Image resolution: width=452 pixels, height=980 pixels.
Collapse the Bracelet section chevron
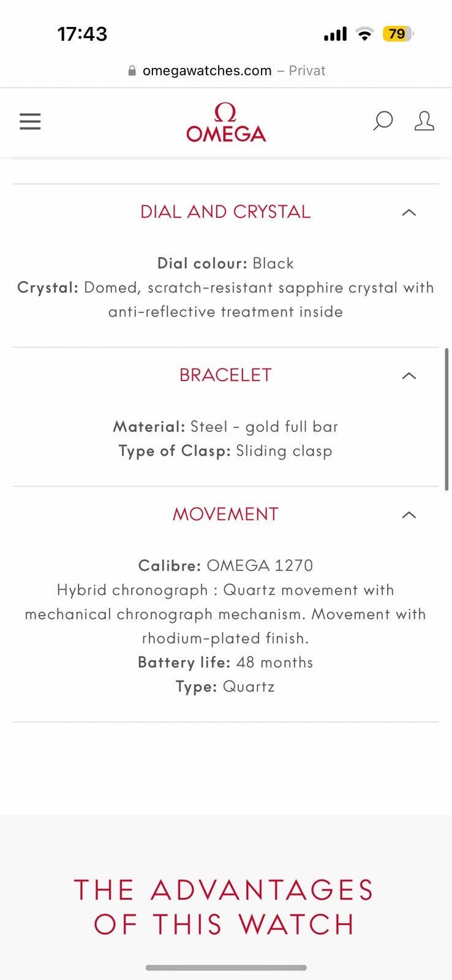click(x=409, y=375)
